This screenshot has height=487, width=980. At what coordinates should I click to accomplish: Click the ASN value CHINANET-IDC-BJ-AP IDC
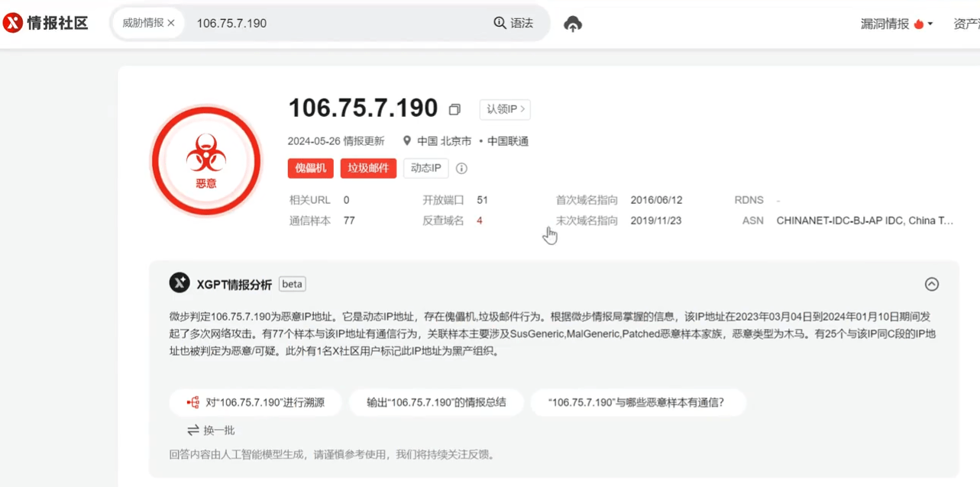tap(865, 221)
